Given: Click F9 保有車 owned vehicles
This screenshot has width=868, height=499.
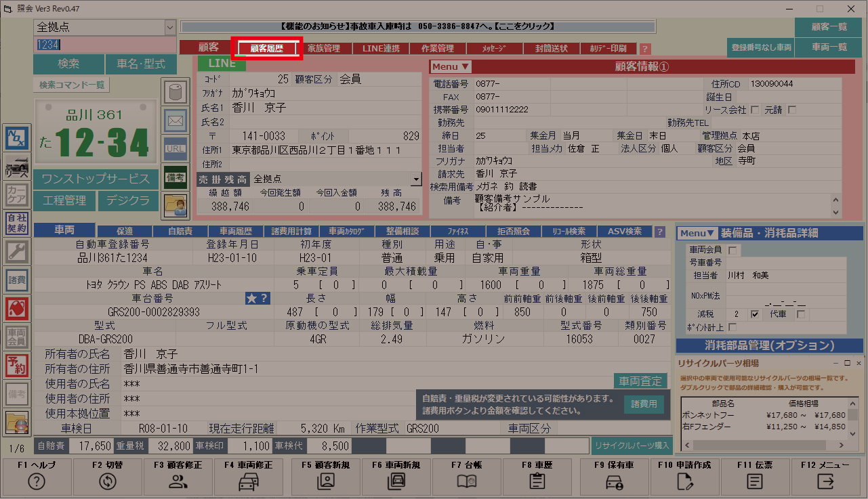Looking at the screenshot, I should tap(615, 477).
